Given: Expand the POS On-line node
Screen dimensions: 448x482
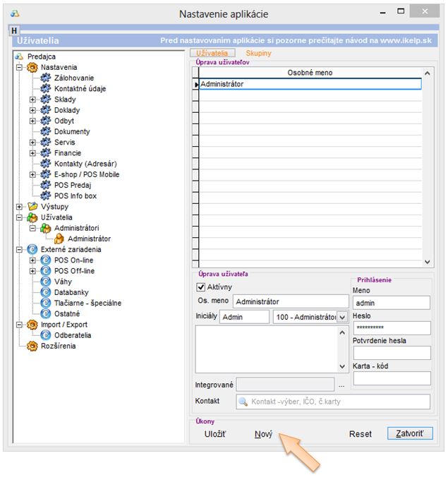Looking at the screenshot, I should click(x=32, y=260).
